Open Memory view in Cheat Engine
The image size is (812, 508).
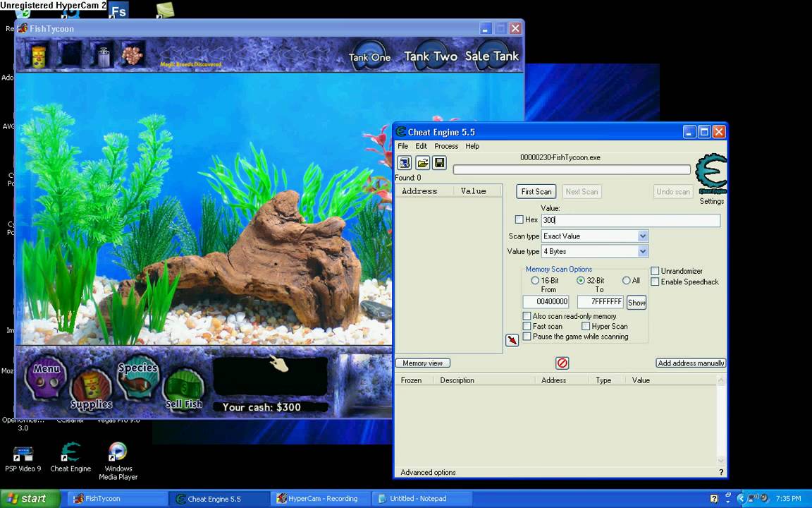[x=423, y=363]
